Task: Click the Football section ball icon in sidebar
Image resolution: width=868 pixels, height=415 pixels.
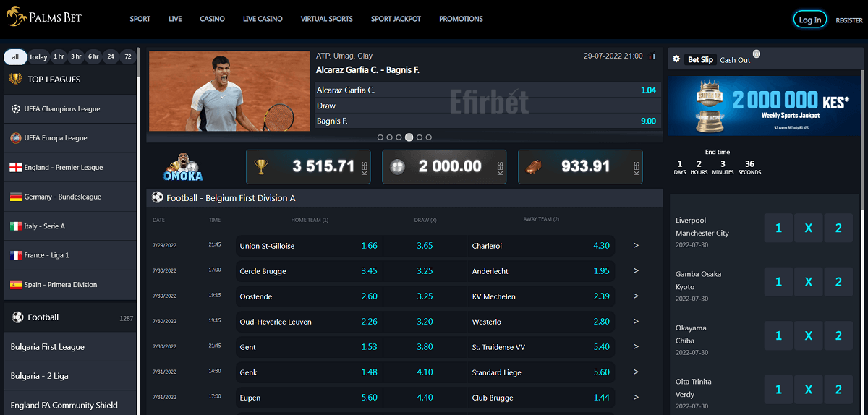Action: point(18,317)
